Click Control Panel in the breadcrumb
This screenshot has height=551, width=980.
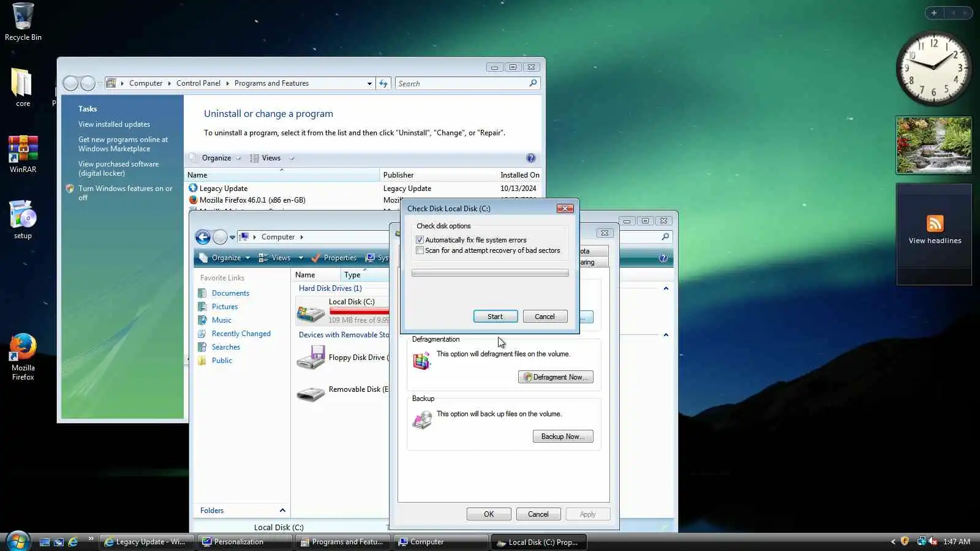tap(198, 83)
